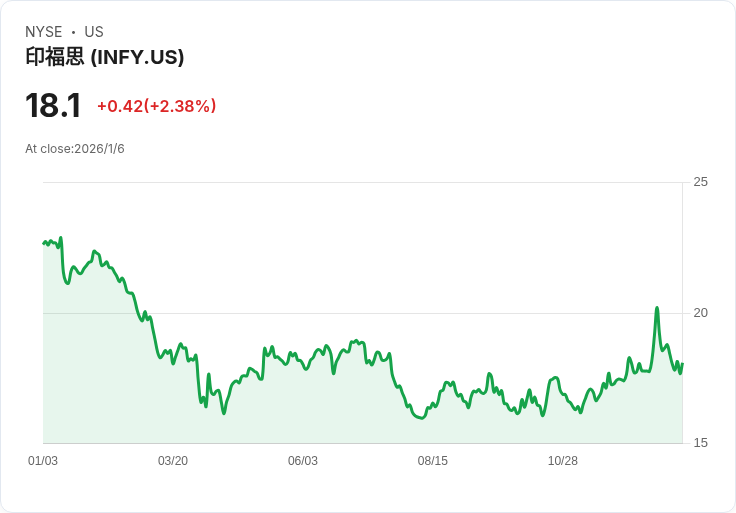Select the 20 value on the price axis
The width and height of the screenshot is (736, 513).
point(700,313)
